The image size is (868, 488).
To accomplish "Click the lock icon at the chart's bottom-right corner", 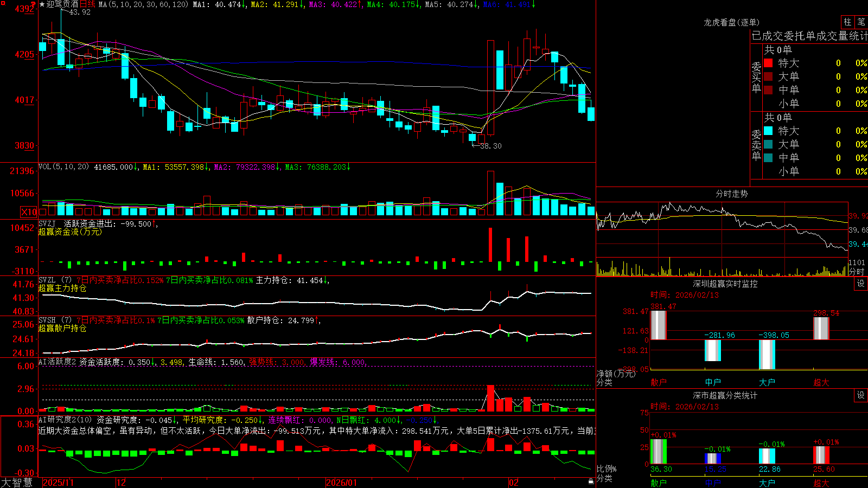I will [x=591, y=481].
